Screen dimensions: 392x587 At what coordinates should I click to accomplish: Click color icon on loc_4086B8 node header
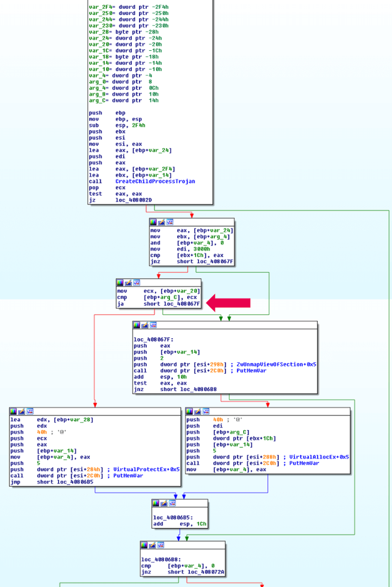(x=144, y=545)
